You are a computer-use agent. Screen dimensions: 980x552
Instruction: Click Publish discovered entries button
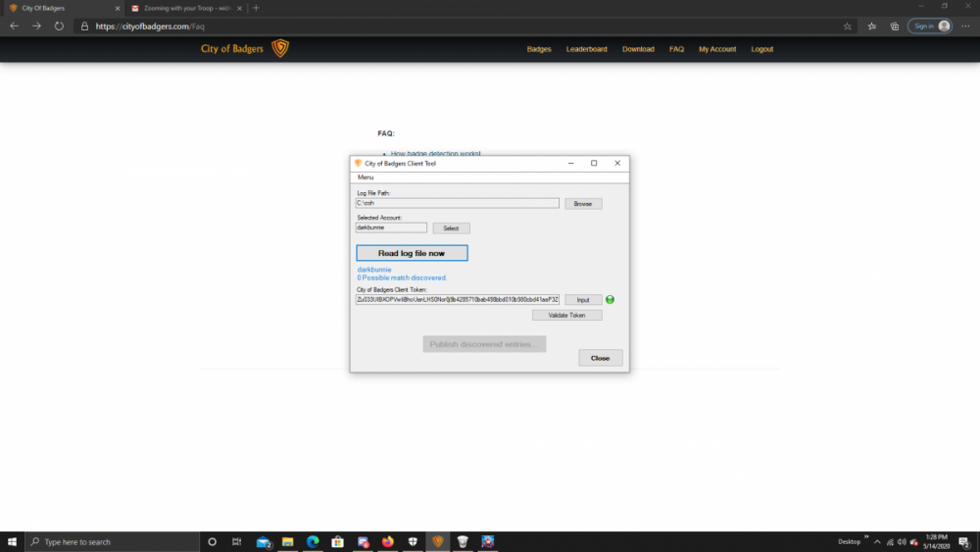point(484,344)
